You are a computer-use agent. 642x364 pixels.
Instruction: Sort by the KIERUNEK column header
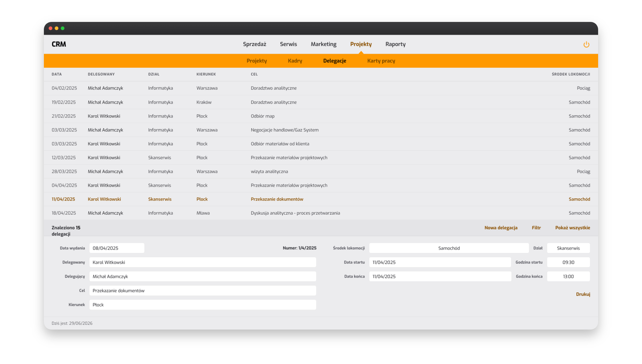(x=206, y=74)
